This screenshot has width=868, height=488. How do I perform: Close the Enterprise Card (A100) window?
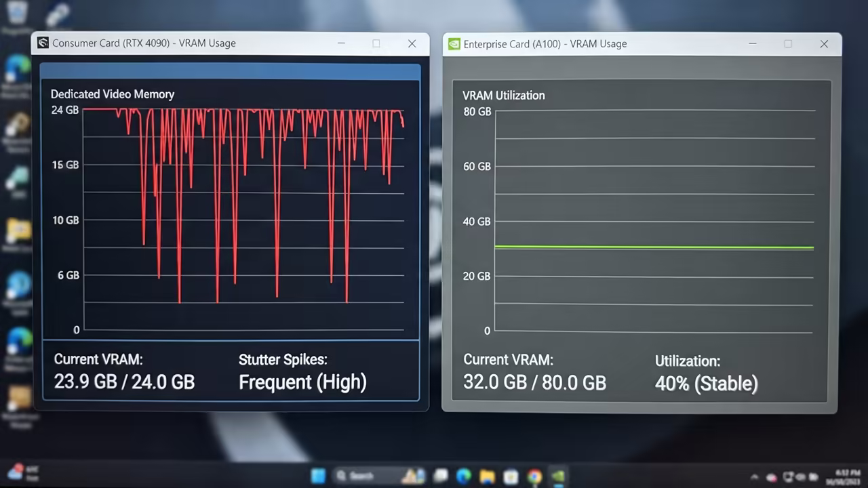pos(824,43)
